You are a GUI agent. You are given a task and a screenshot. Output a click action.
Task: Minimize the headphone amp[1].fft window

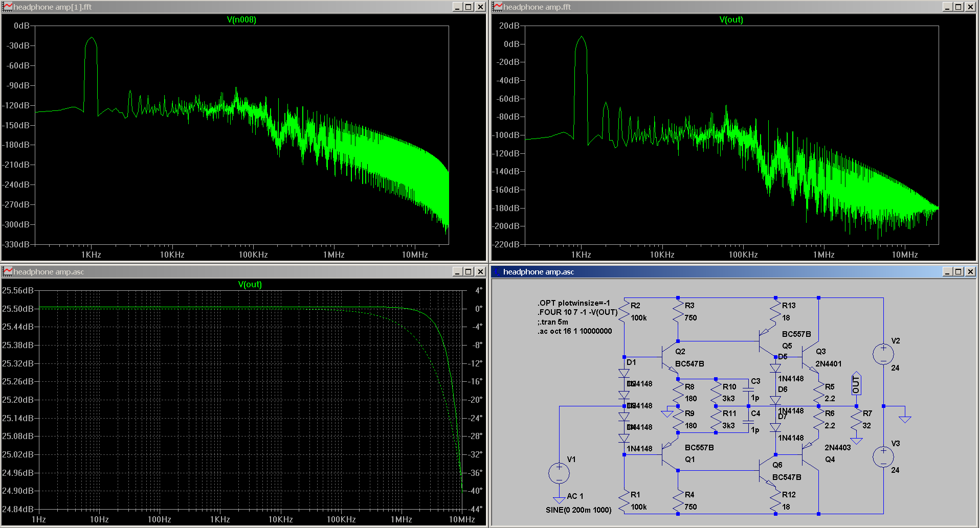coord(457,7)
